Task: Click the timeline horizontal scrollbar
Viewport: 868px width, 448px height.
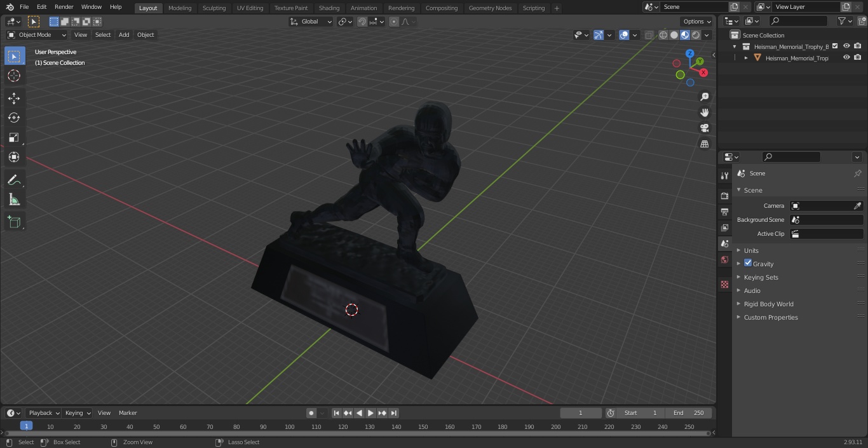Action: click(356, 433)
